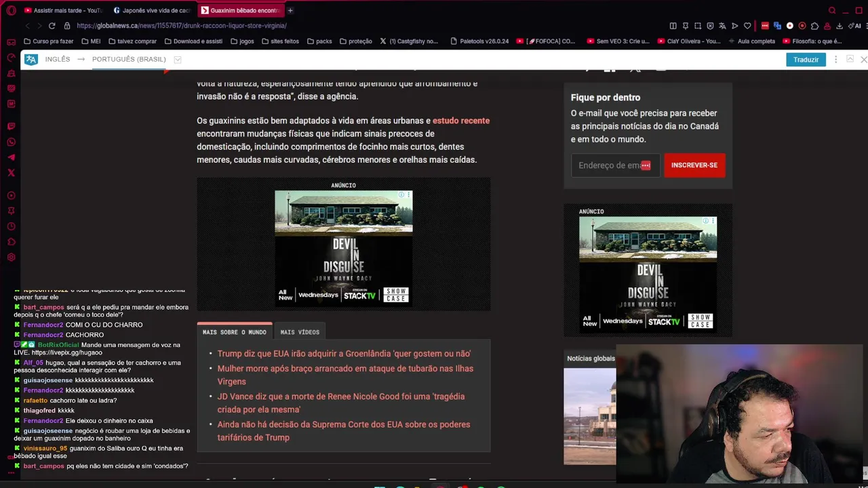This screenshot has width=868, height=488.
Task: Open the downloads toolbar icon
Action: tap(840, 26)
